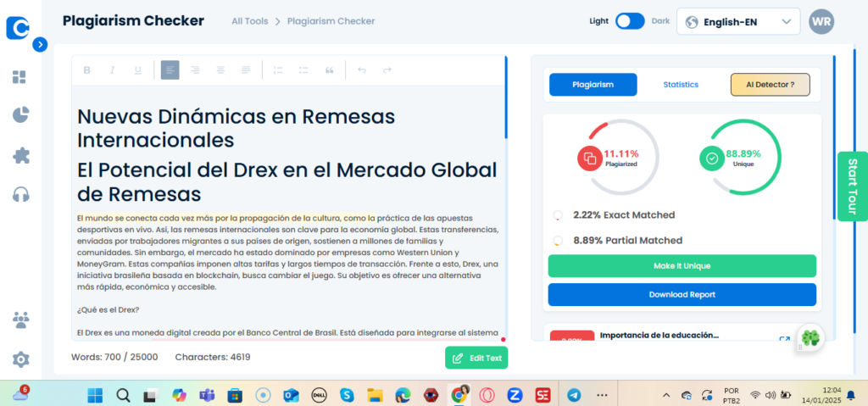Screen dimensions: 868x406
Task: Insert a bulleted list
Action: tap(303, 70)
